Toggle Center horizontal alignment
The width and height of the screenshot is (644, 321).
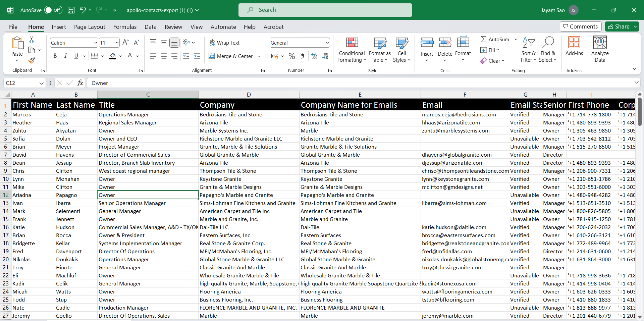click(x=164, y=56)
